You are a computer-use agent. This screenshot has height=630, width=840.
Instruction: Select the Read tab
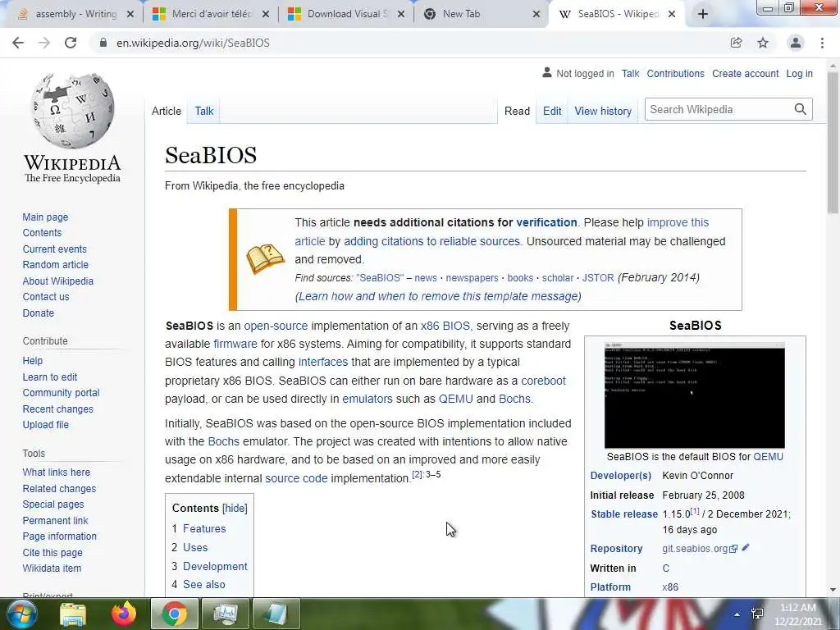click(x=517, y=111)
